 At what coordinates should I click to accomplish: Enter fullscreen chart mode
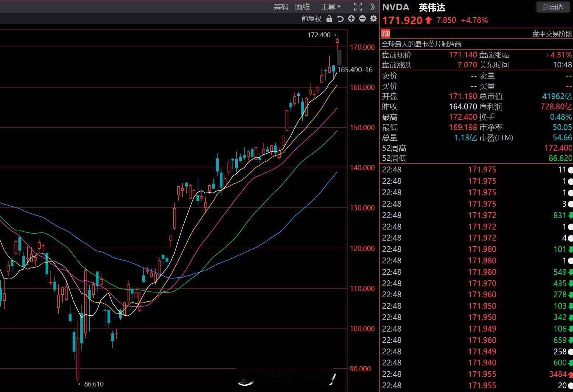pyautogui.click(x=358, y=7)
